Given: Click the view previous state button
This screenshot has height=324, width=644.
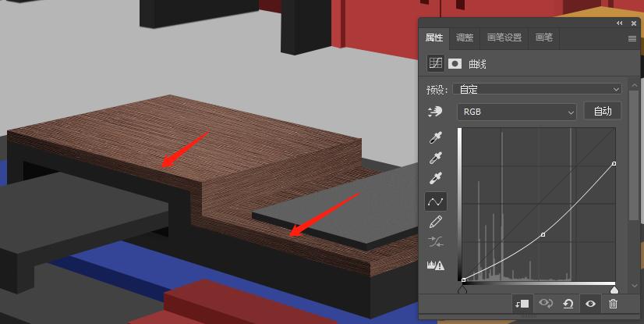Looking at the screenshot, I should (546, 304).
